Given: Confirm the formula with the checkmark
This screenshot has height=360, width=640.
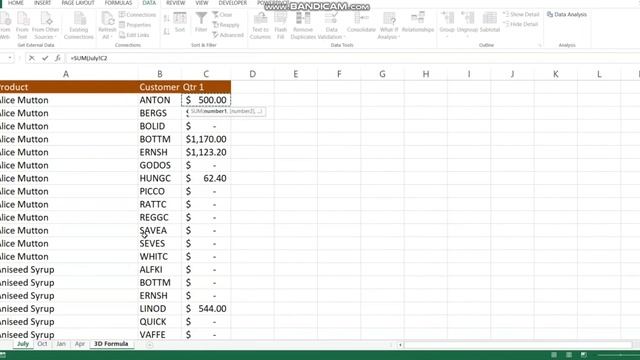Looking at the screenshot, I should coord(45,58).
